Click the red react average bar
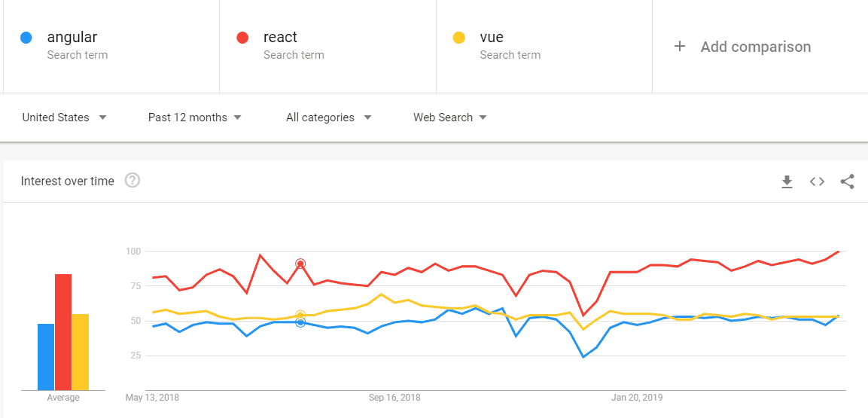Image resolution: width=868 pixels, height=418 pixels. tap(63, 332)
